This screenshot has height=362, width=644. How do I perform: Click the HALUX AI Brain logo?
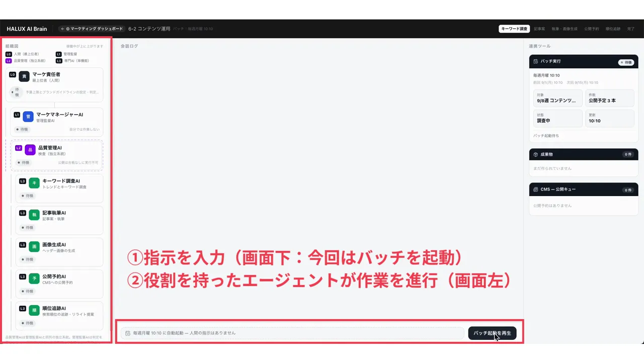click(27, 29)
